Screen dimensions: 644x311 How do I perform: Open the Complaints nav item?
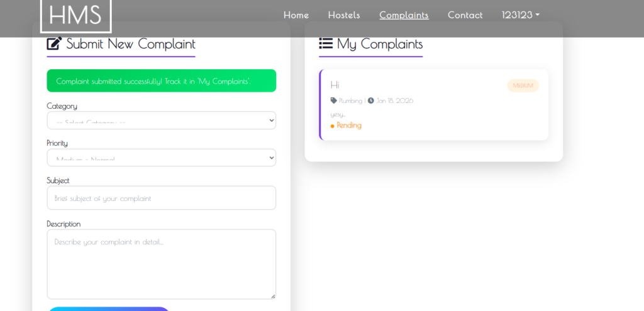pyautogui.click(x=404, y=15)
